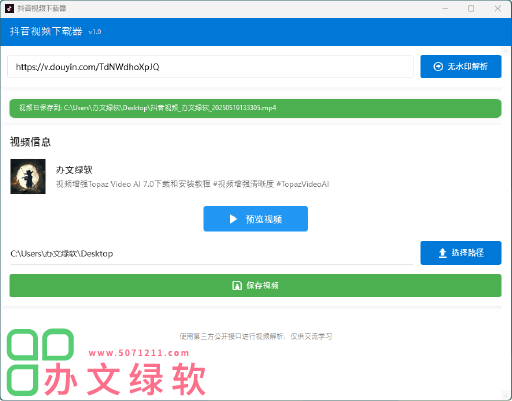This screenshot has width=512, height=401.
Task: Click the video author avatar thumbnail
Action: tap(28, 176)
